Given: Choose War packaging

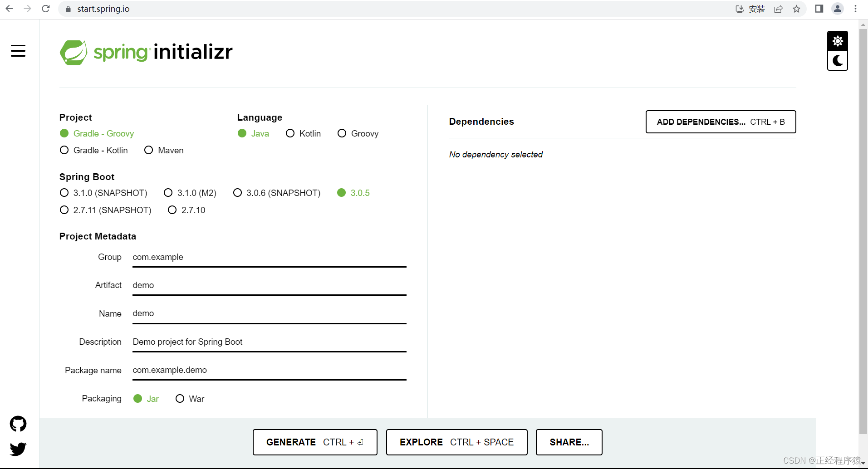Looking at the screenshot, I should tap(190, 399).
